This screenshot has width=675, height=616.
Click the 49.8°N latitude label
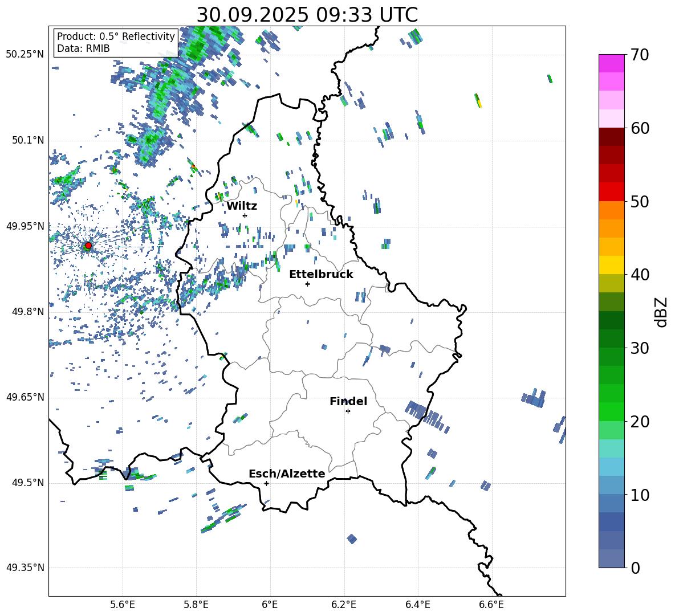coord(28,312)
